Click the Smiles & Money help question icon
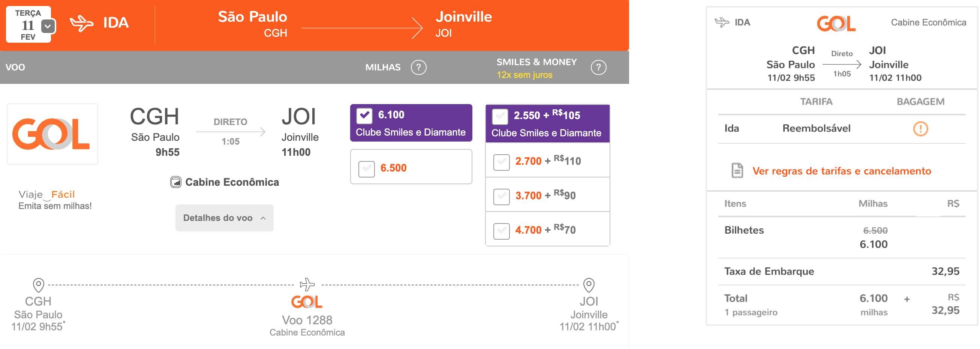 (x=598, y=67)
